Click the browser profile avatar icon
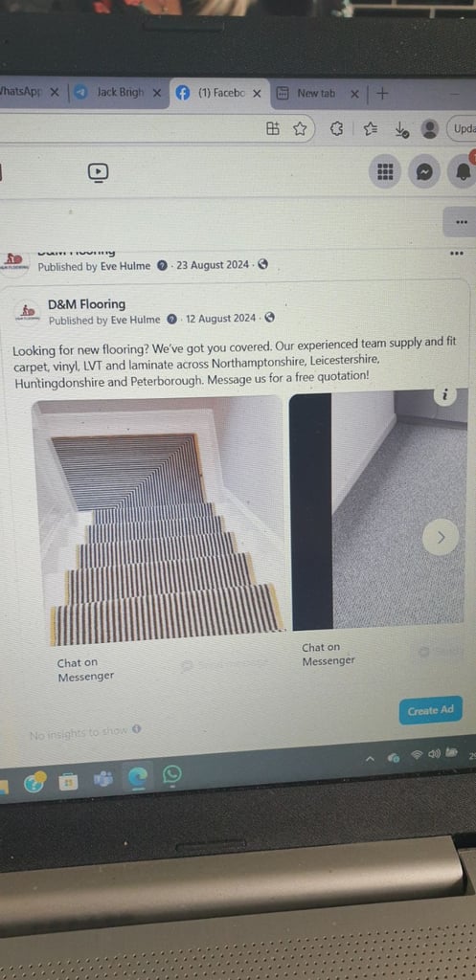Viewport: 476px width, 980px height. click(x=430, y=129)
